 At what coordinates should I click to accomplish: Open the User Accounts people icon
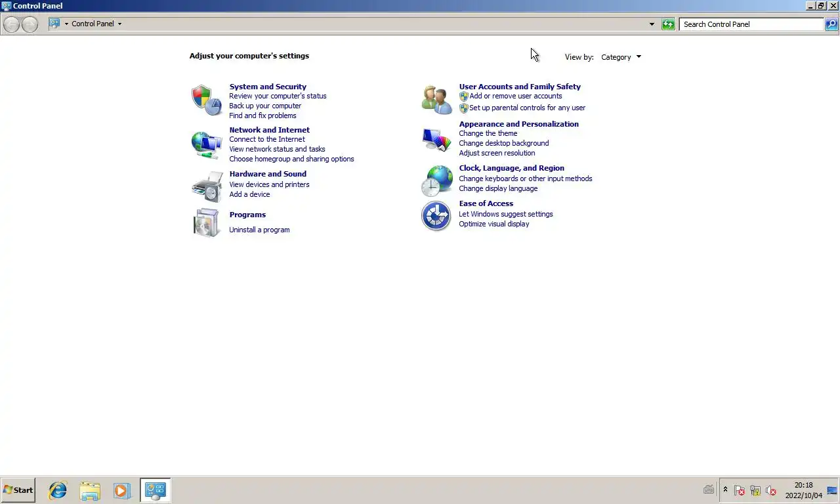[436, 100]
